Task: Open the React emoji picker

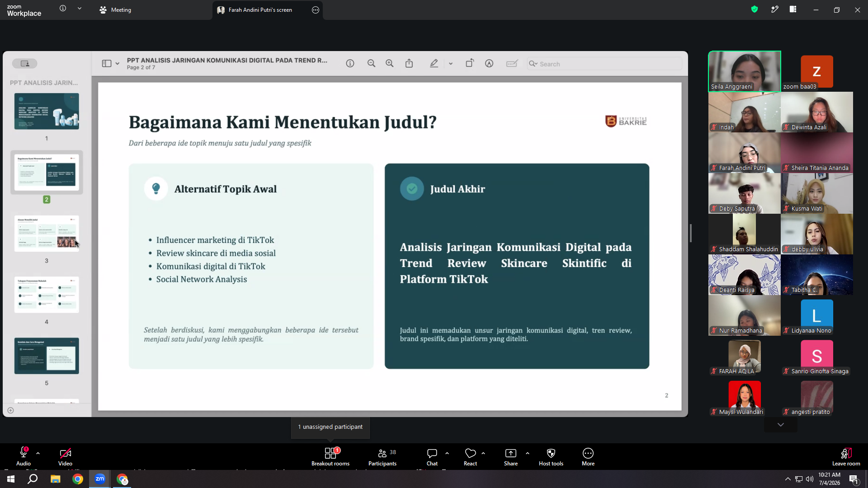Action: coord(470,456)
